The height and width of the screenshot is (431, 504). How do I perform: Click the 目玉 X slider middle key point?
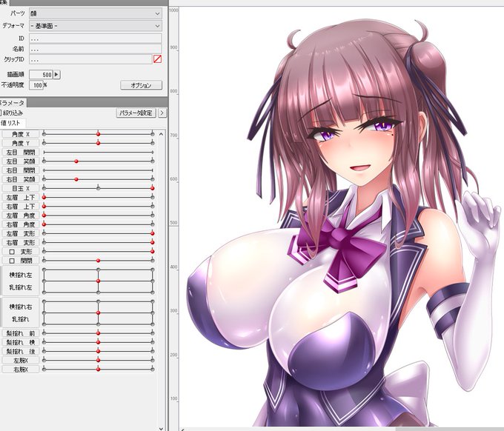tap(99, 188)
